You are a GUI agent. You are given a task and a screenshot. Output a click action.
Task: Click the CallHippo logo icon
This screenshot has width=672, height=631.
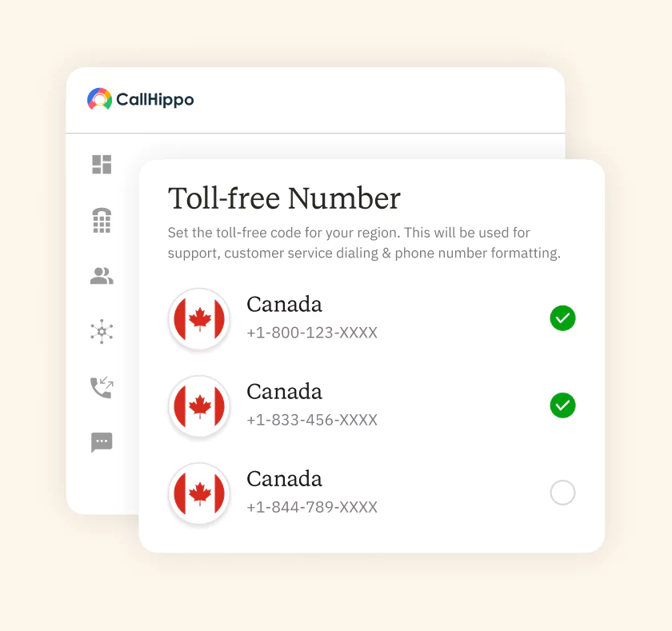click(x=99, y=99)
